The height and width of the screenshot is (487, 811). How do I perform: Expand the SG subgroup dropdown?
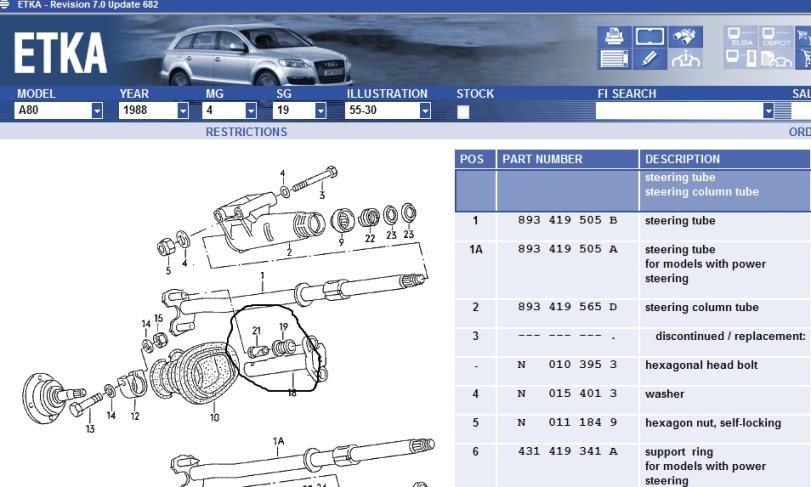point(321,110)
